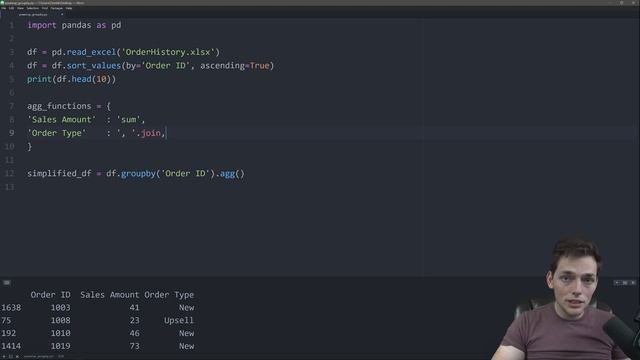Image resolution: width=640 pixels, height=360 pixels.
Task: Click 'New' in the 1003 output row
Action: pos(187,307)
